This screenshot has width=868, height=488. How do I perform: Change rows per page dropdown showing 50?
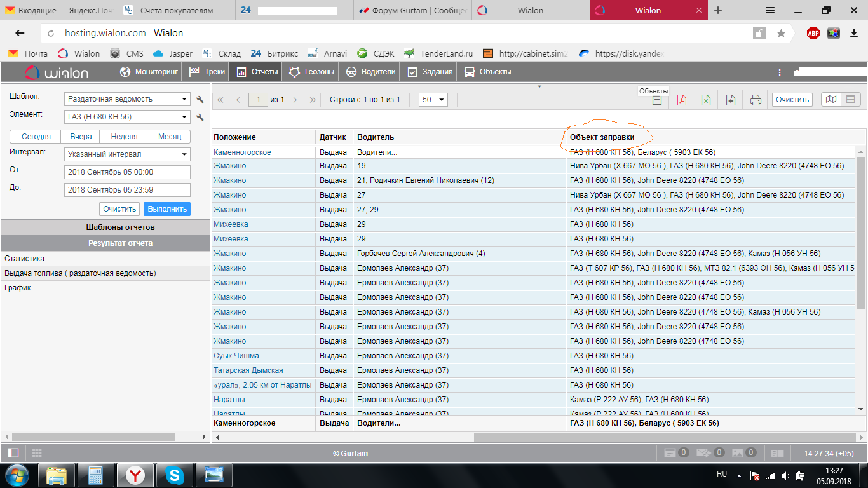click(x=433, y=100)
